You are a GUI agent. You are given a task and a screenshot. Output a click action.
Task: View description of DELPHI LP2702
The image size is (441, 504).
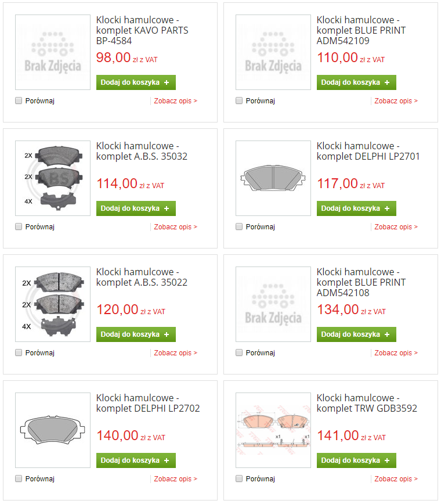tap(175, 479)
